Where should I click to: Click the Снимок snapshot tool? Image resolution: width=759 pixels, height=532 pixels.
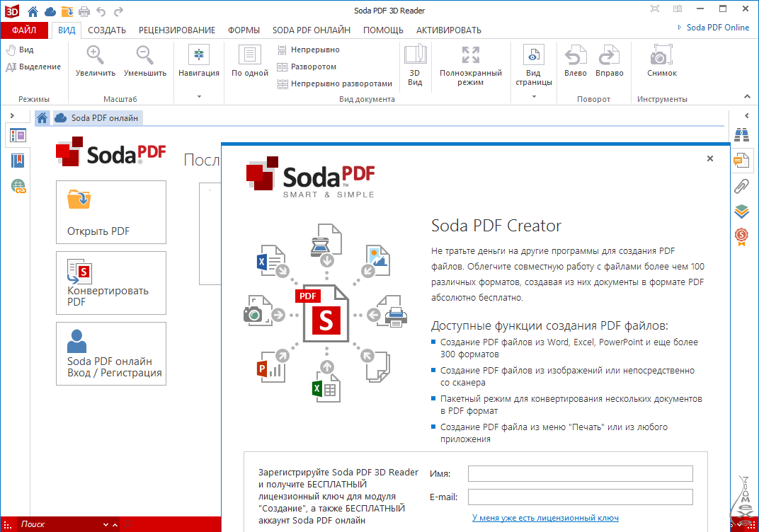pos(662,62)
